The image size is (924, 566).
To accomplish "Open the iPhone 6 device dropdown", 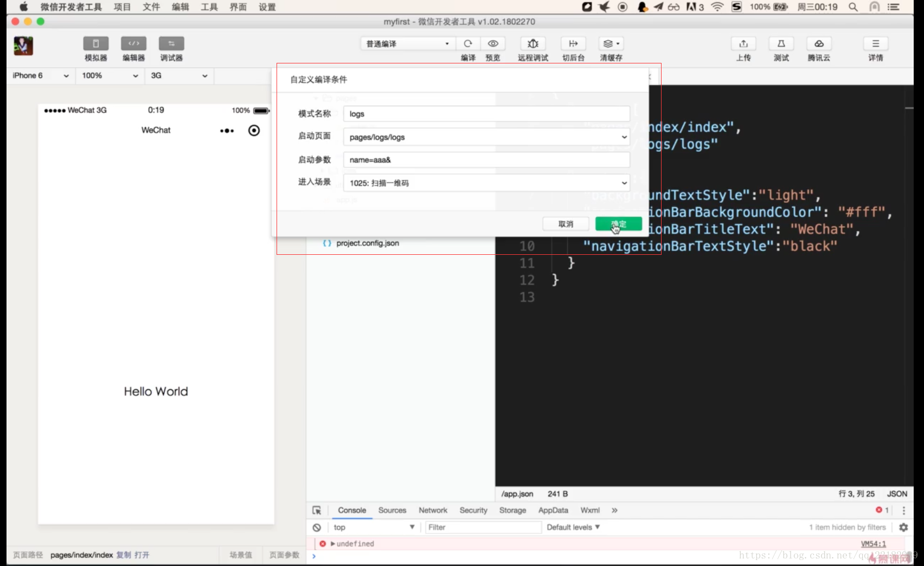I will click(41, 75).
